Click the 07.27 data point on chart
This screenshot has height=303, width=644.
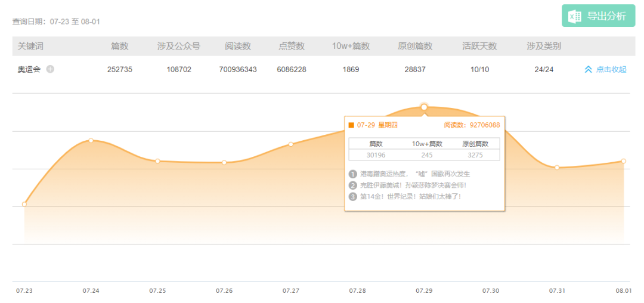click(291, 144)
